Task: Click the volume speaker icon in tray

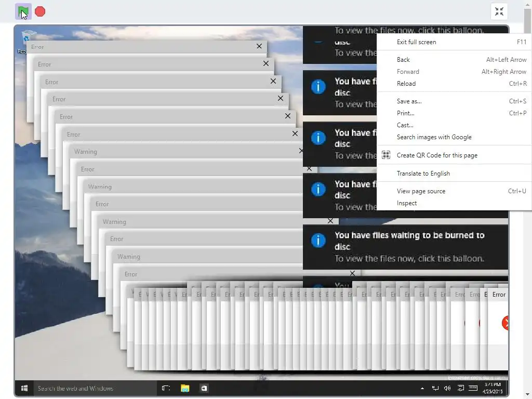Action: click(447, 388)
